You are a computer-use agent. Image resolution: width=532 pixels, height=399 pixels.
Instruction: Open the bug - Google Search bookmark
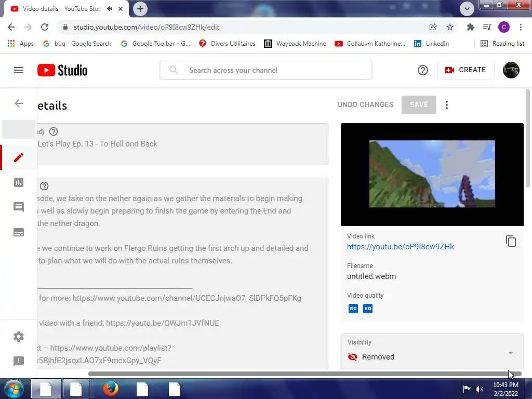click(77, 44)
